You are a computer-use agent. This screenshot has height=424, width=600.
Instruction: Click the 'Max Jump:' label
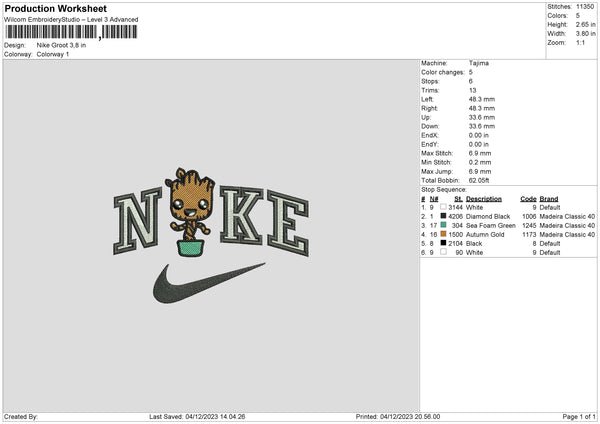(x=437, y=171)
